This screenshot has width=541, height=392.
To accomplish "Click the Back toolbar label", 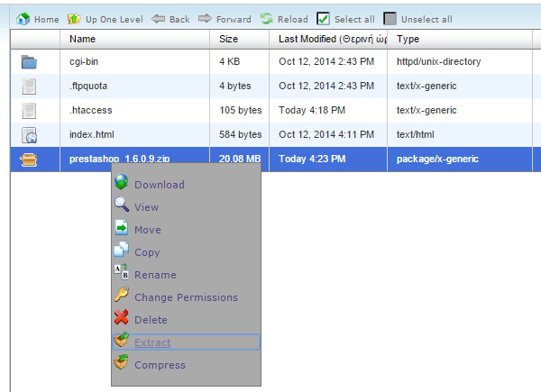I will [x=179, y=19].
